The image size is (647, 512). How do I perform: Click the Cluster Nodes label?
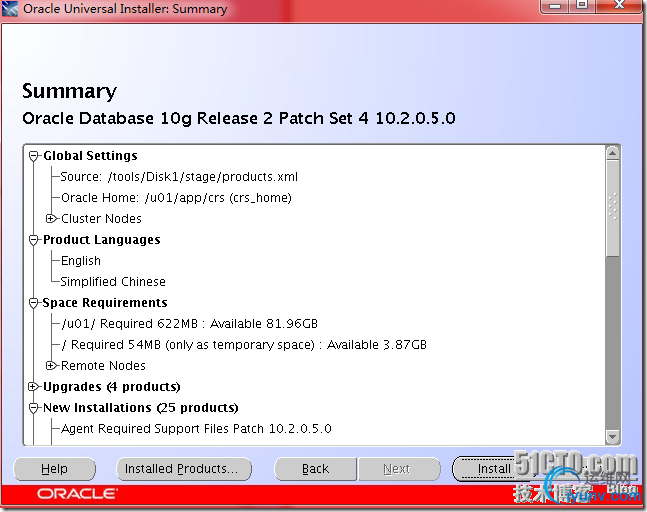(x=102, y=219)
